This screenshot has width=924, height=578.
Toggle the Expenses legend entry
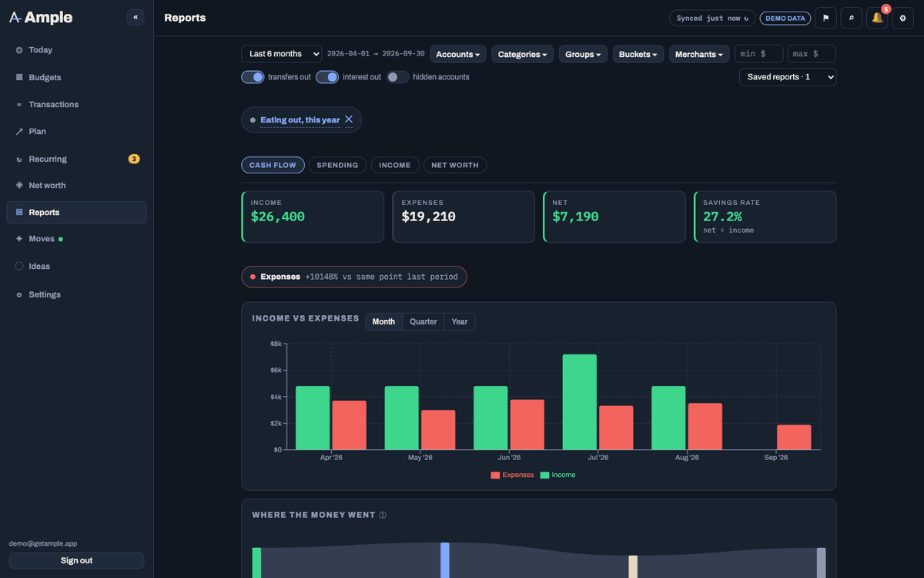(x=512, y=475)
